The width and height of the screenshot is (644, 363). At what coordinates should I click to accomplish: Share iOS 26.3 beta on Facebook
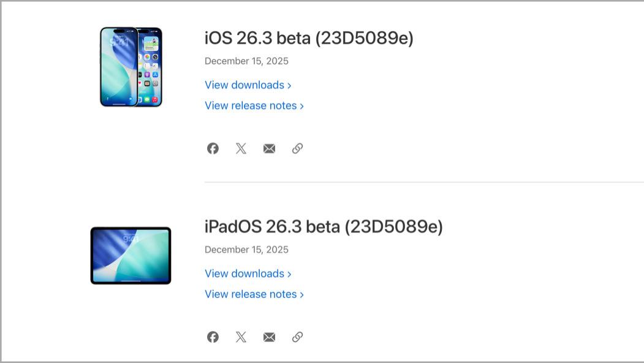click(x=213, y=148)
